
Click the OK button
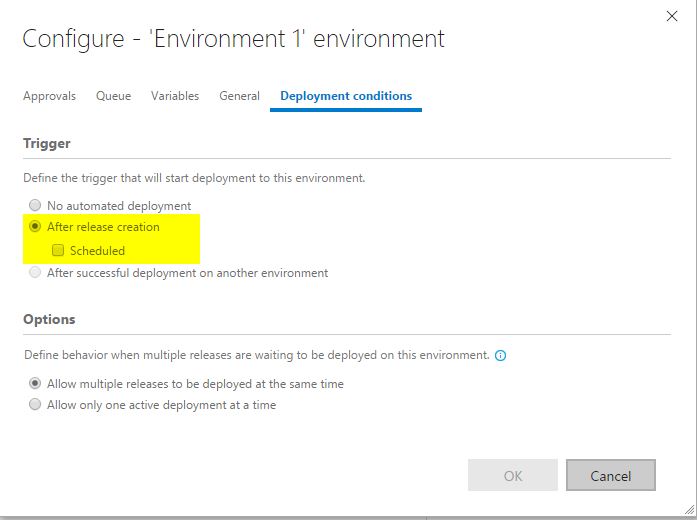513,476
